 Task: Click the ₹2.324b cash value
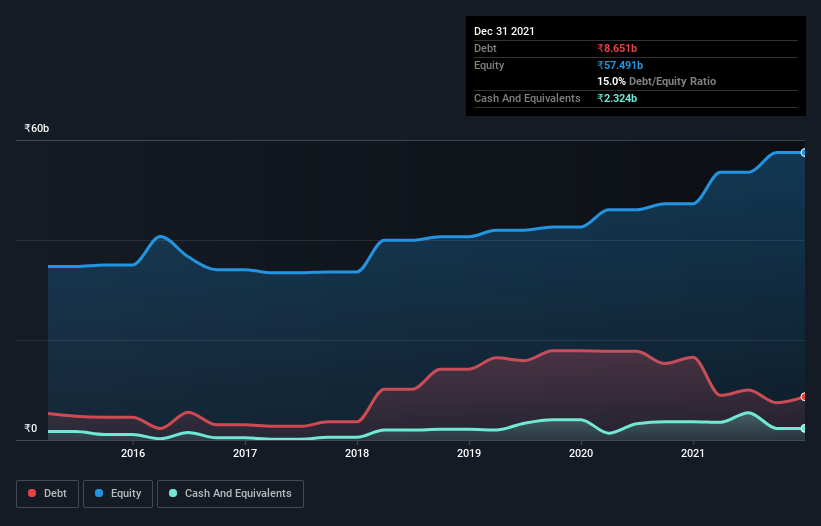pos(617,98)
